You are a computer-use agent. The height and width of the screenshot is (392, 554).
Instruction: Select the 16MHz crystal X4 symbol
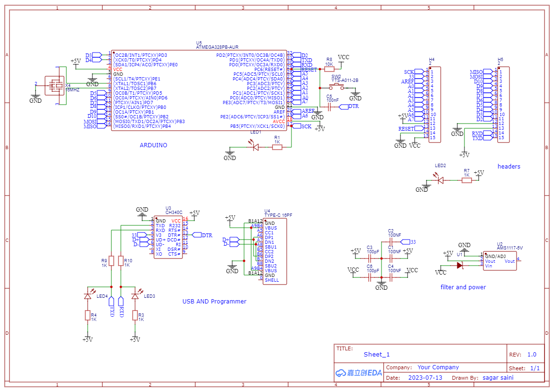[54, 86]
